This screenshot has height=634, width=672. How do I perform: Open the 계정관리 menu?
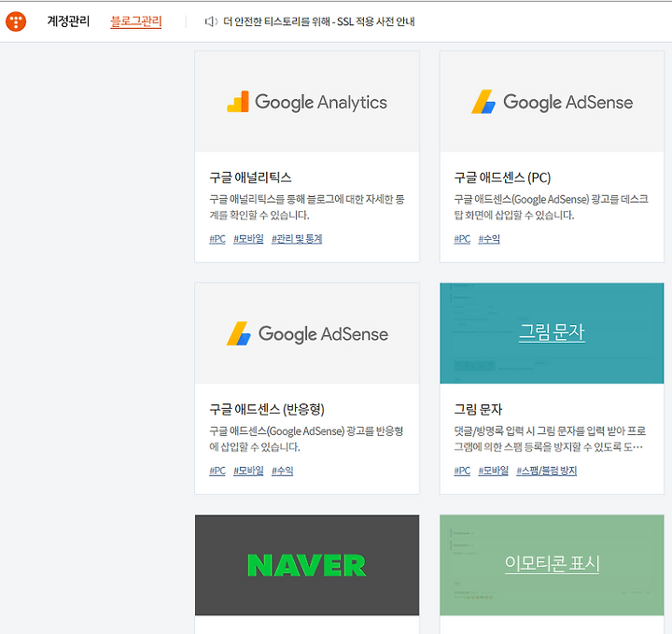tap(68, 21)
